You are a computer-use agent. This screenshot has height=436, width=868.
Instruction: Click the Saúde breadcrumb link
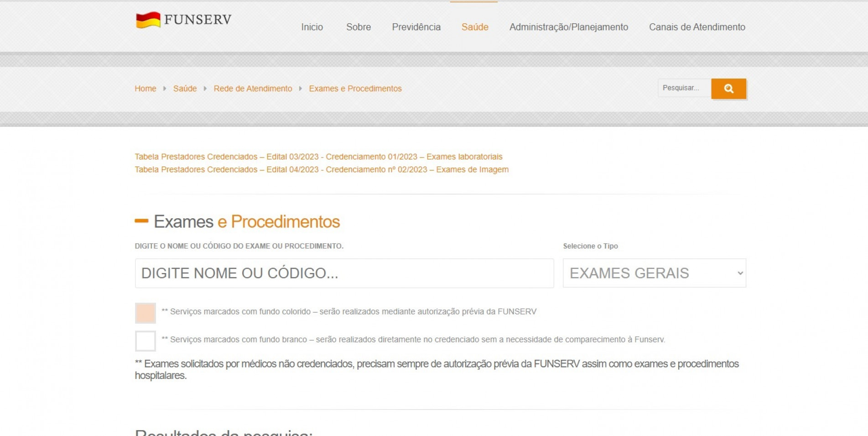click(x=185, y=89)
